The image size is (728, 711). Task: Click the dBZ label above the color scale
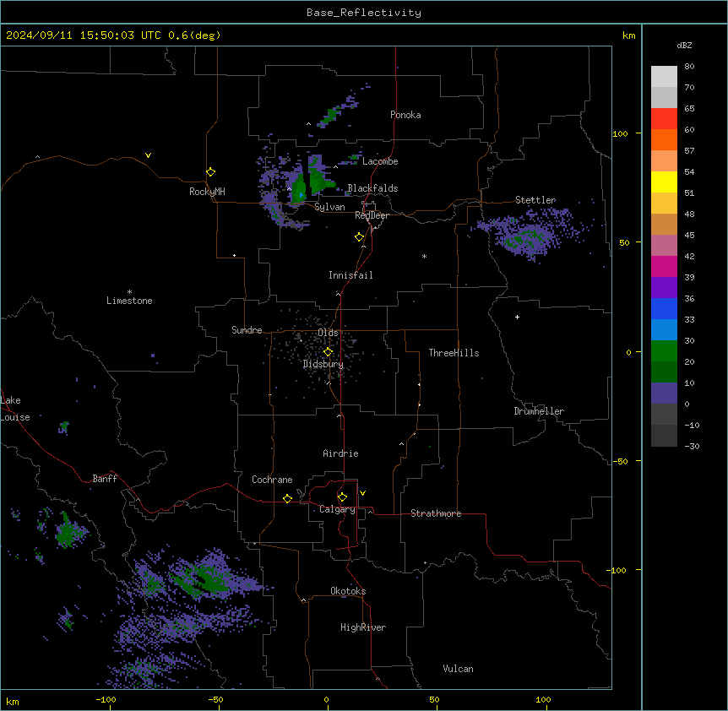(684, 45)
